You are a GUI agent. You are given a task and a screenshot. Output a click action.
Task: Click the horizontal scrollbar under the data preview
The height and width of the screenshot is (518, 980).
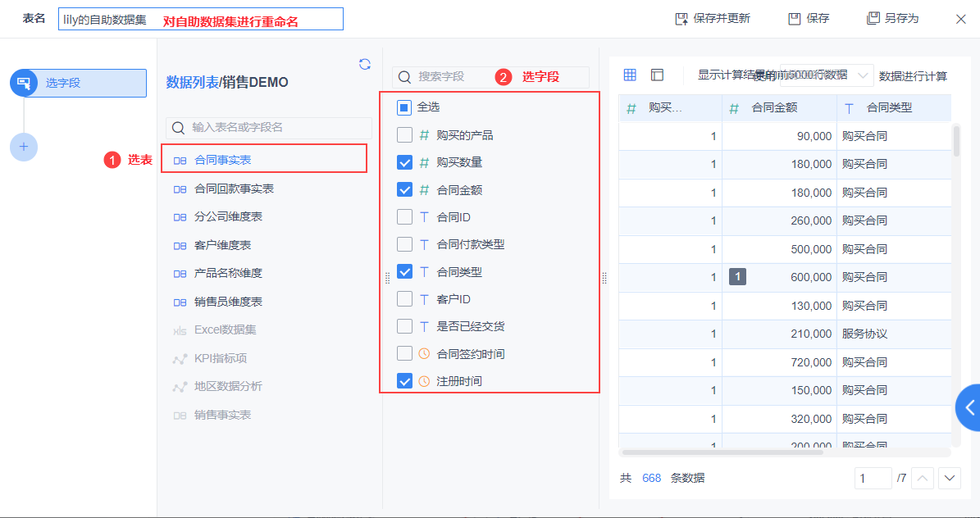pos(722,452)
